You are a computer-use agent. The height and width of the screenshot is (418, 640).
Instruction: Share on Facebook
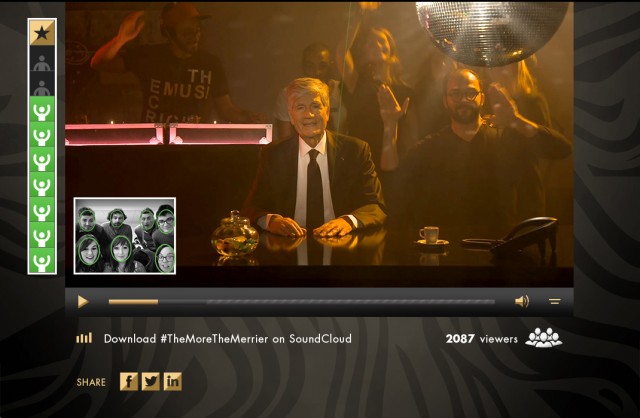pos(129,382)
